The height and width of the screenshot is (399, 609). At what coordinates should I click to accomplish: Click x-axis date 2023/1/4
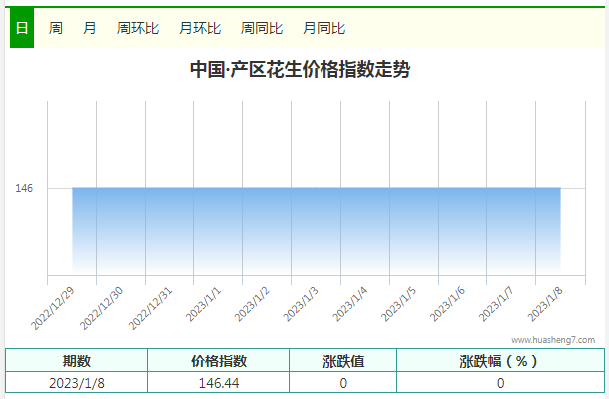click(x=350, y=305)
